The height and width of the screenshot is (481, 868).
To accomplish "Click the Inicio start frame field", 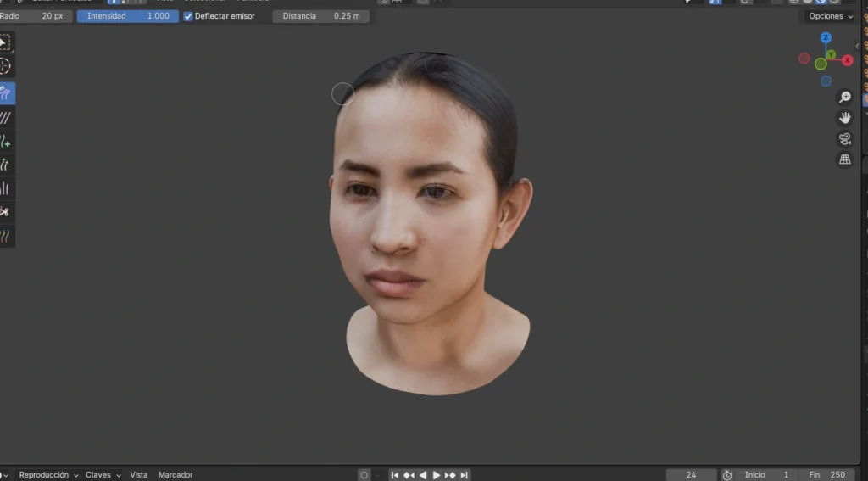I will point(766,475).
